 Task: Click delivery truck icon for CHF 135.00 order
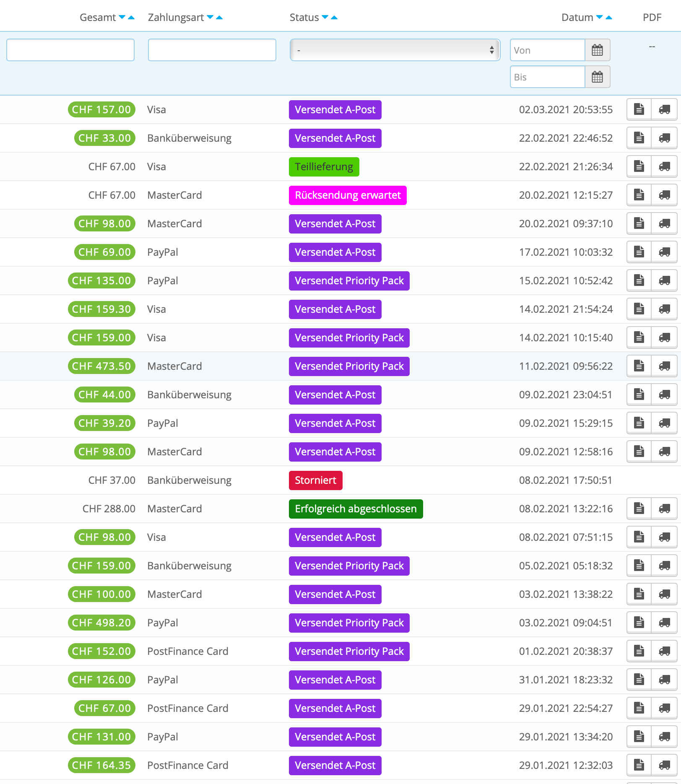pos(664,280)
